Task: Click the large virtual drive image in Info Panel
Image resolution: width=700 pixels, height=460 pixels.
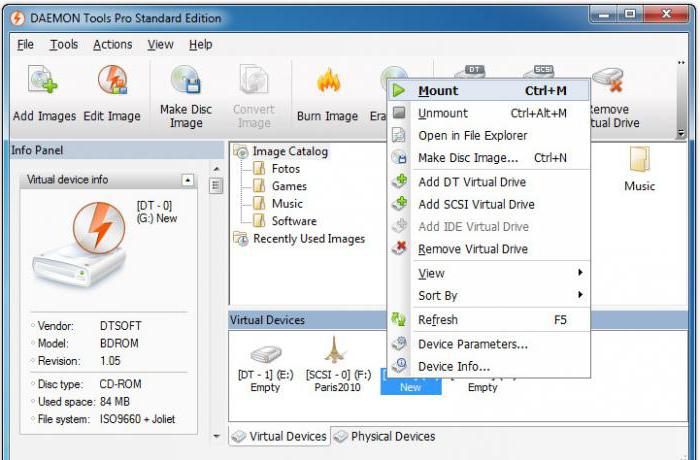Action: [80, 243]
